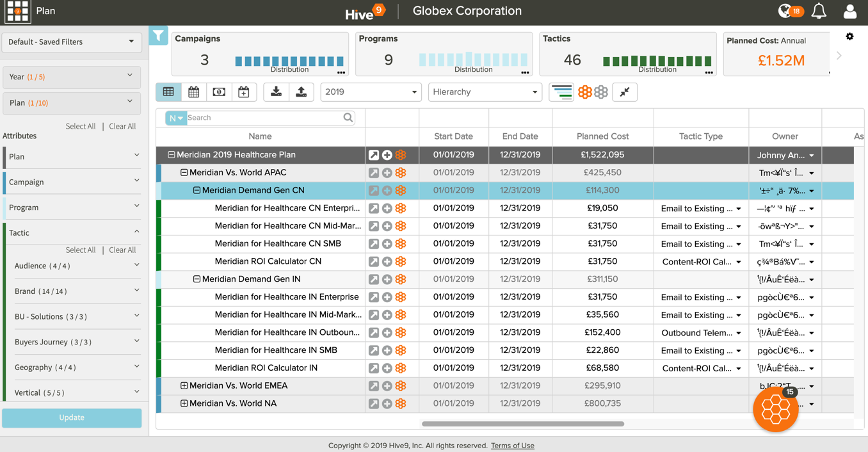Open notifications bell
Viewport: 868px width, 452px height.
click(x=819, y=11)
